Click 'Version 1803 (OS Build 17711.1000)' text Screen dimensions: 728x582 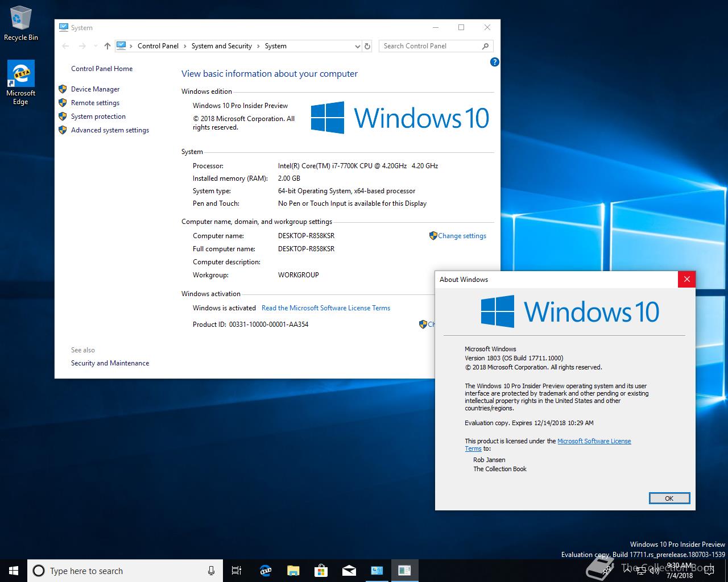pyautogui.click(x=514, y=358)
